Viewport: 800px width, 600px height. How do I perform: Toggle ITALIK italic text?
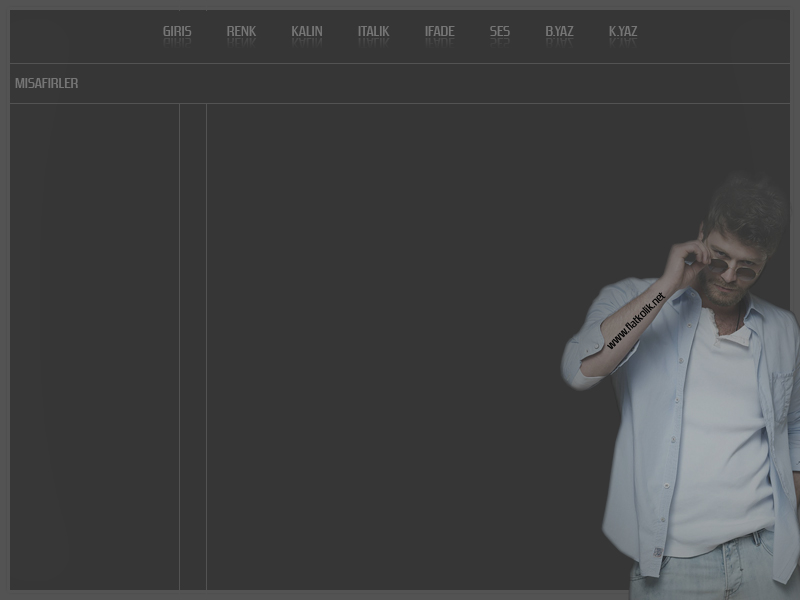point(373,31)
